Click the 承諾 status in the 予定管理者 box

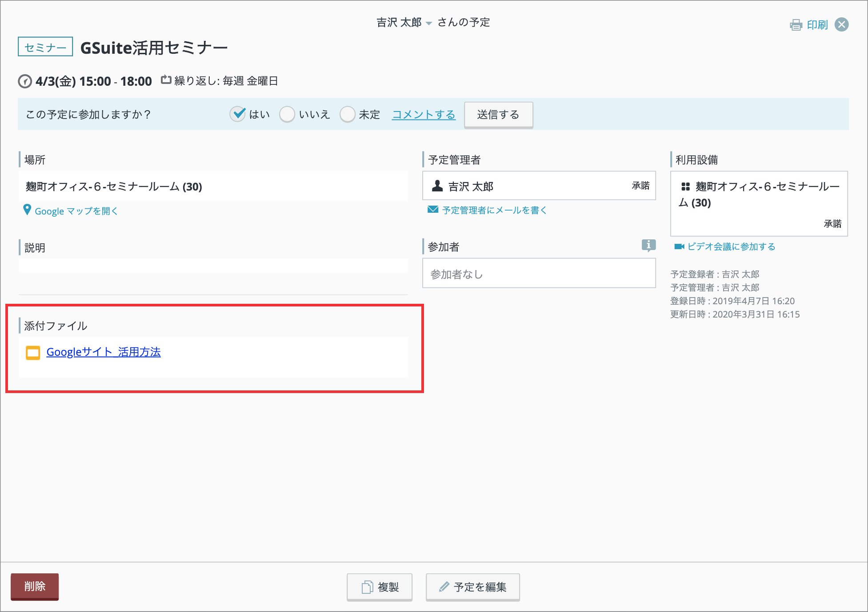tap(640, 186)
